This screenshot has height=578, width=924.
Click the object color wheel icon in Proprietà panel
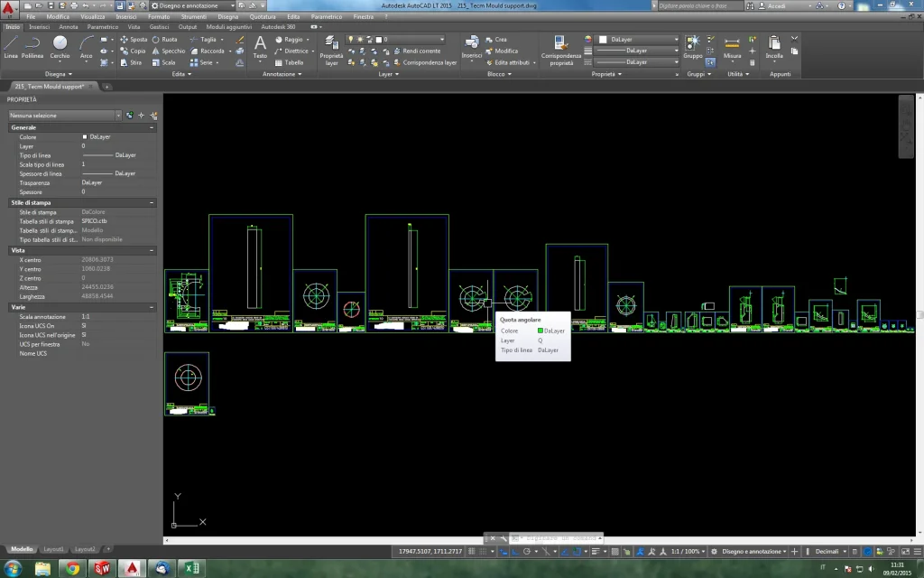[x=587, y=40]
